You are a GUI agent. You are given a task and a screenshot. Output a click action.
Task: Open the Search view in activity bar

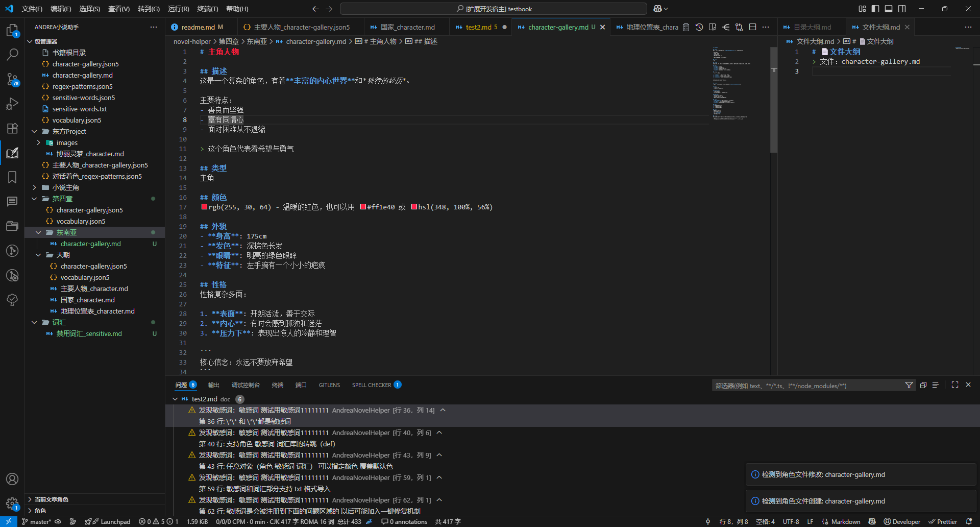point(12,54)
